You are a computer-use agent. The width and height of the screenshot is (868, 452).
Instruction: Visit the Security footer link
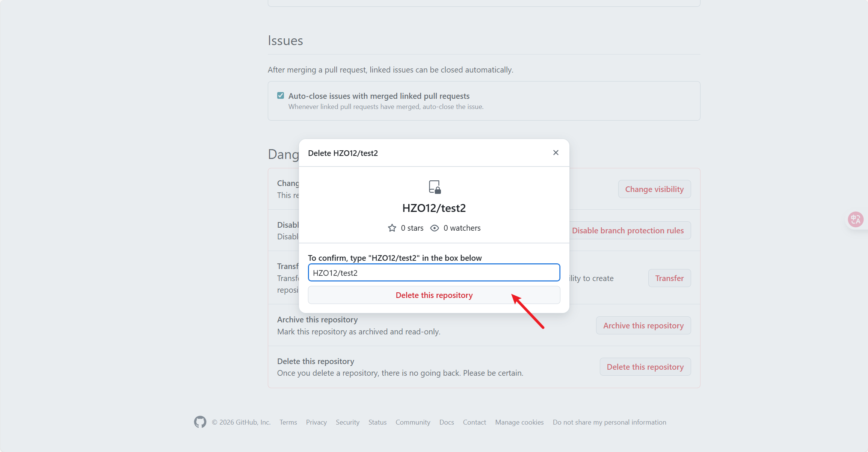tap(347, 422)
